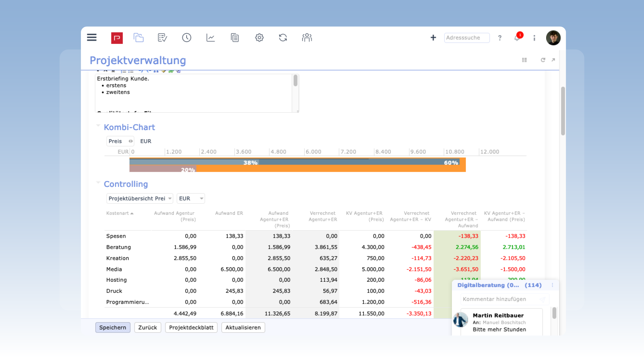Screen dimensions: 644x362
Task: Click the notification bell with badge
Action: coord(517,38)
